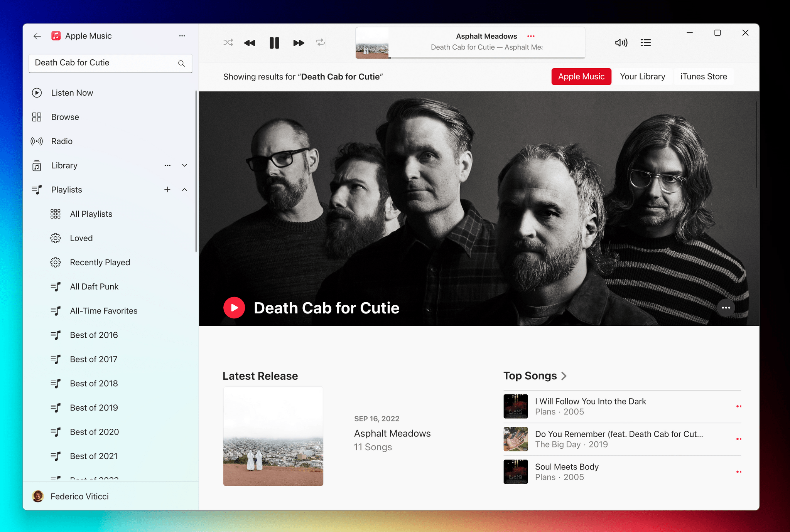Screen dimensions: 790x532
Task: Play Death Cab for Cutie artist page
Action: pos(234,307)
